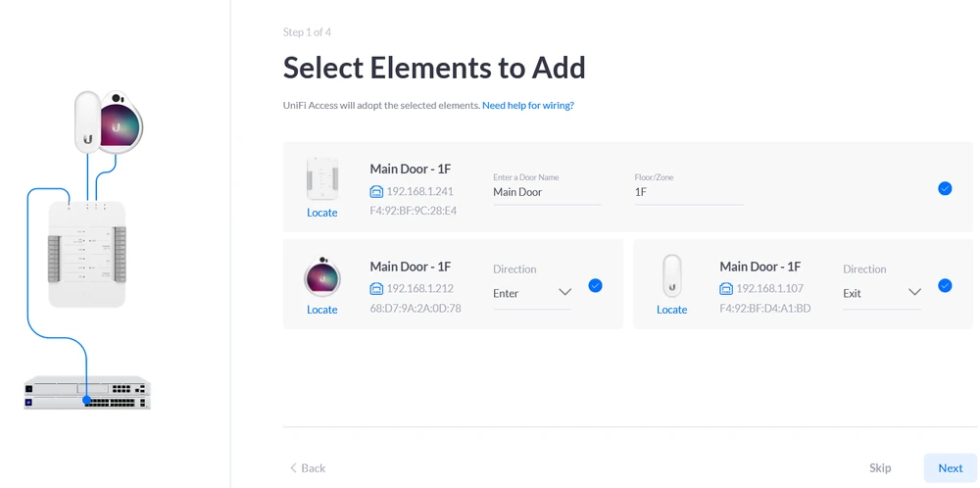Edit the door name field Main Door
This screenshot has width=980, height=488.
pos(546,193)
